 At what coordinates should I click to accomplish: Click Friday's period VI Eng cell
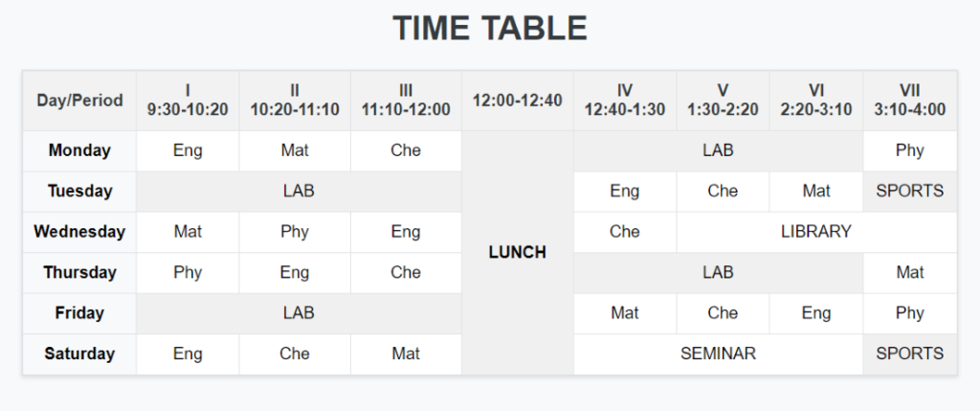point(816,313)
